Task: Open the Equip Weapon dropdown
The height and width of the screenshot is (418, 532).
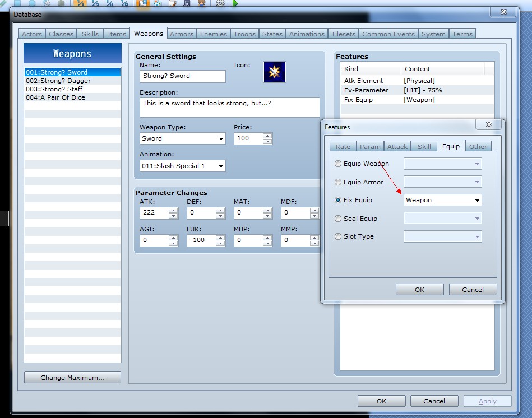Action: pos(442,164)
